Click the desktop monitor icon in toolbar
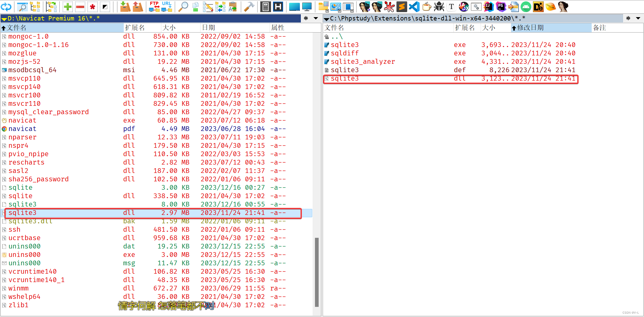This screenshot has width=644, height=317. click(307, 6)
